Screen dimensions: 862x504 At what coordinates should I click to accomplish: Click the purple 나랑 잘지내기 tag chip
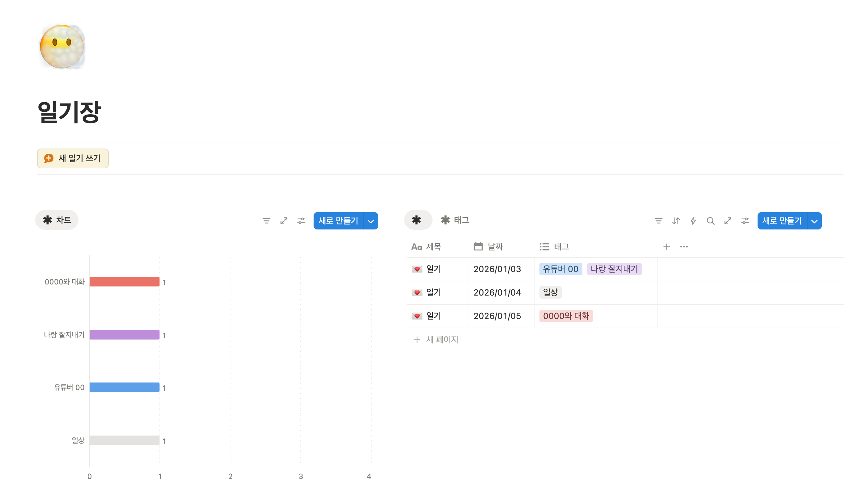(x=615, y=269)
